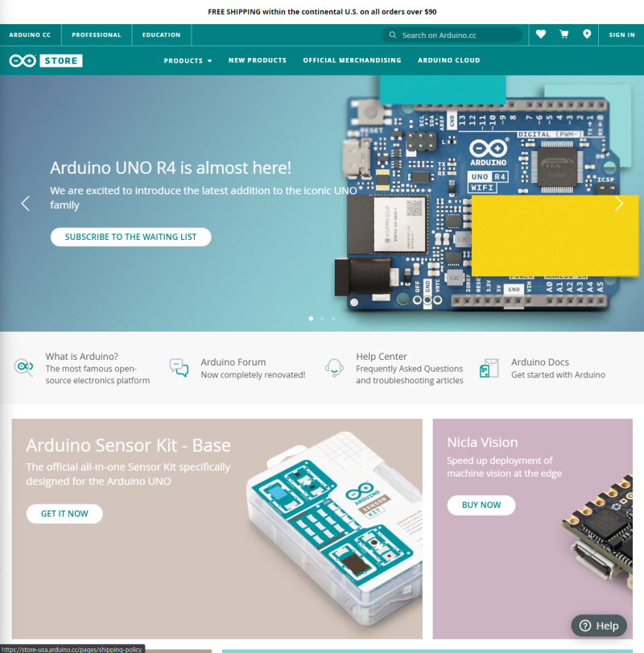The height and width of the screenshot is (653, 644).
Task: Select the second carousel dot
Action: click(x=322, y=318)
